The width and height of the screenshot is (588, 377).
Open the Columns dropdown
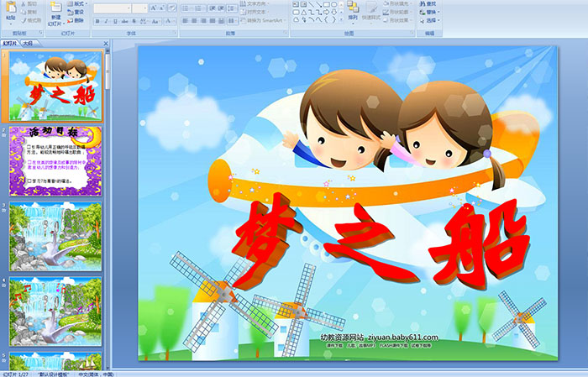click(233, 21)
